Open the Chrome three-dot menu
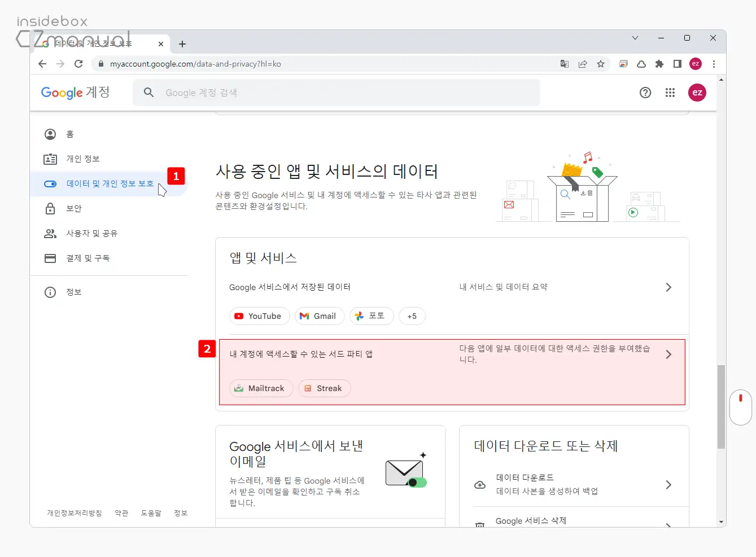756x557 pixels. [714, 64]
